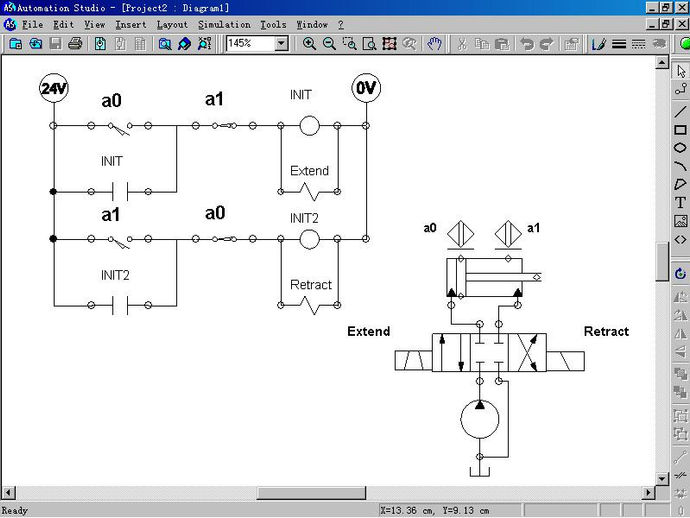Select the Ellipse drawing tool
The image size is (690, 518).
(681, 148)
